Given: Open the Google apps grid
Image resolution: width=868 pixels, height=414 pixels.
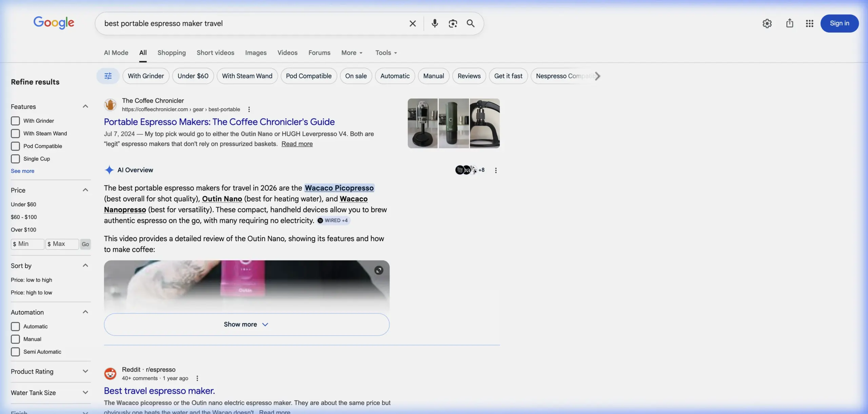Looking at the screenshot, I should click(x=810, y=23).
